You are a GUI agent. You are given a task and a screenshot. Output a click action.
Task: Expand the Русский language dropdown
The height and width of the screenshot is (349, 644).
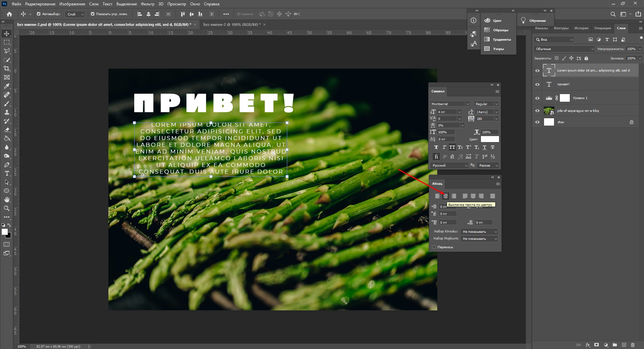click(x=449, y=166)
